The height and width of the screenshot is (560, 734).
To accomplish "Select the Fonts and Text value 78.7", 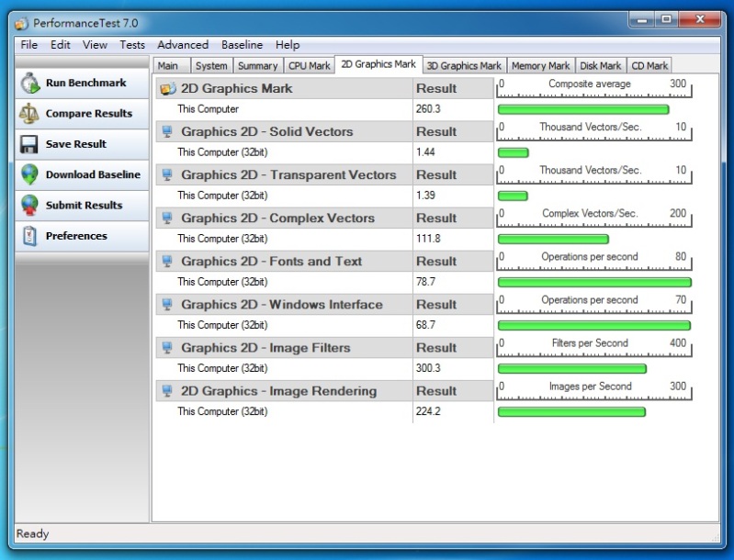I will tap(425, 282).
